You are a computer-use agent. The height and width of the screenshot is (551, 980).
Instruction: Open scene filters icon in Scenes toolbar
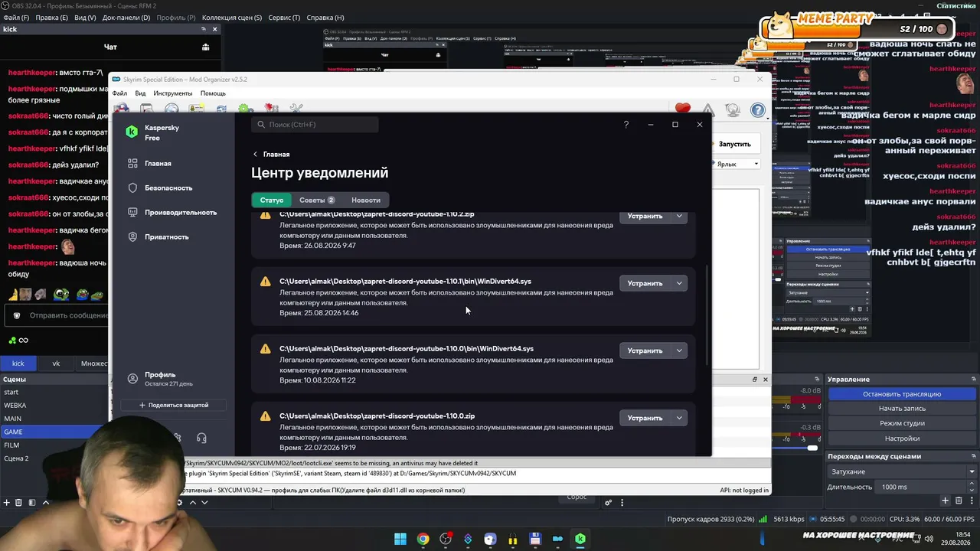tap(32, 502)
